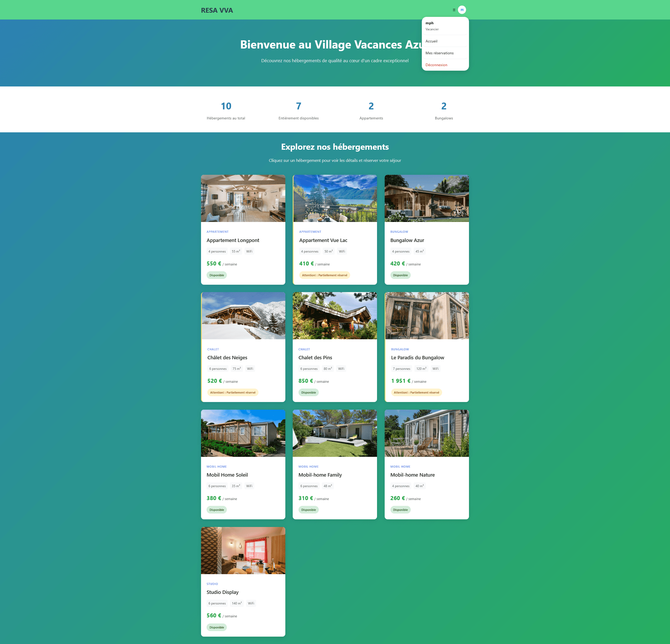Image resolution: width=670 pixels, height=644 pixels.
Task: Click Partiellement réservé badge on Vue Lac
Action: [324, 275]
